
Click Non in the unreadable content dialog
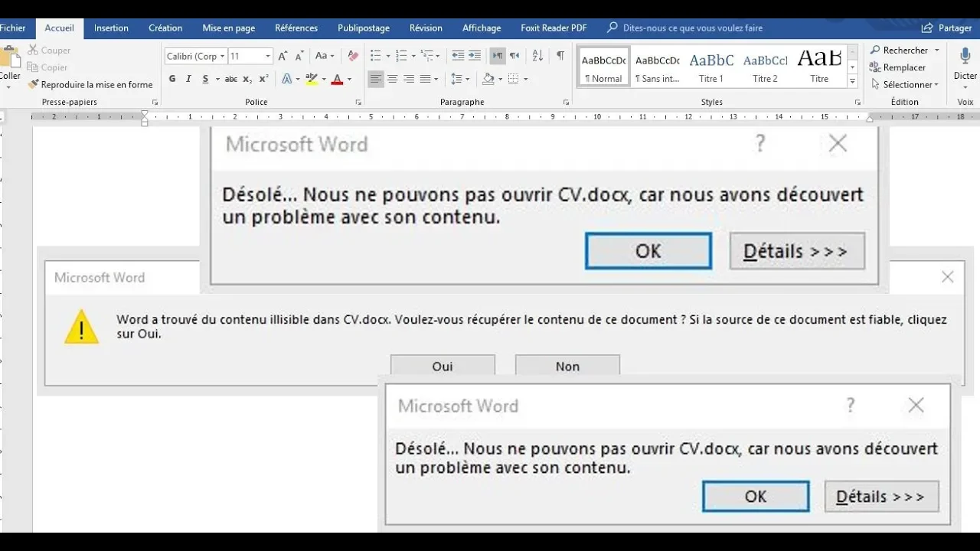click(567, 365)
